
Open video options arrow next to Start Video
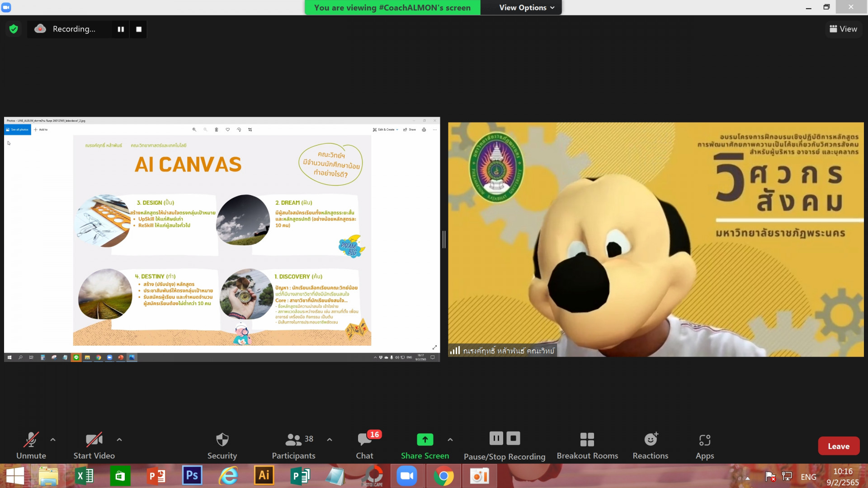coord(119,439)
